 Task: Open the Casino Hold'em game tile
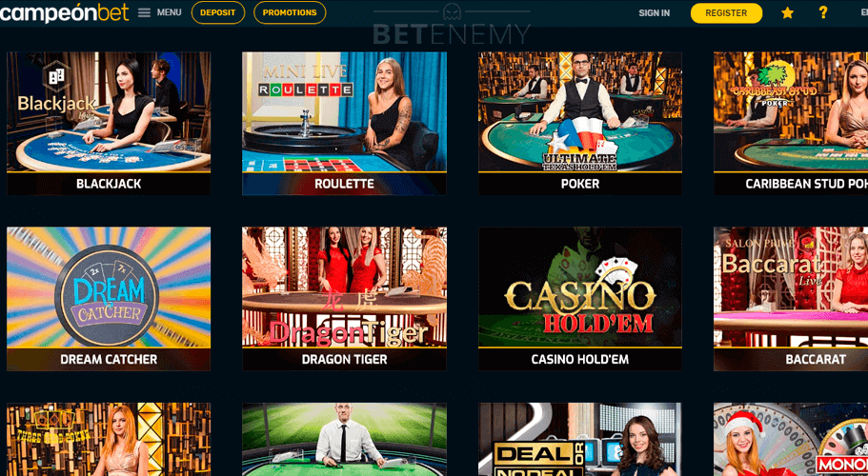coord(580,299)
